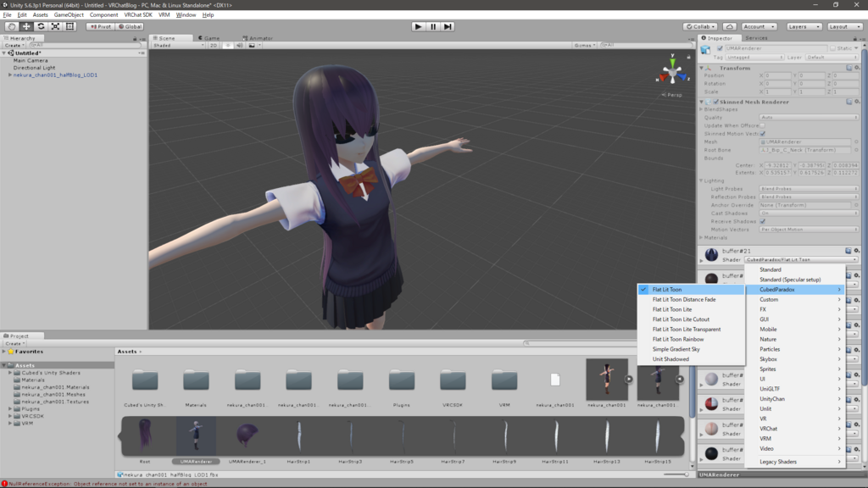868x488 pixels.
Task: Switch to the Services tab
Action: coord(756,38)
